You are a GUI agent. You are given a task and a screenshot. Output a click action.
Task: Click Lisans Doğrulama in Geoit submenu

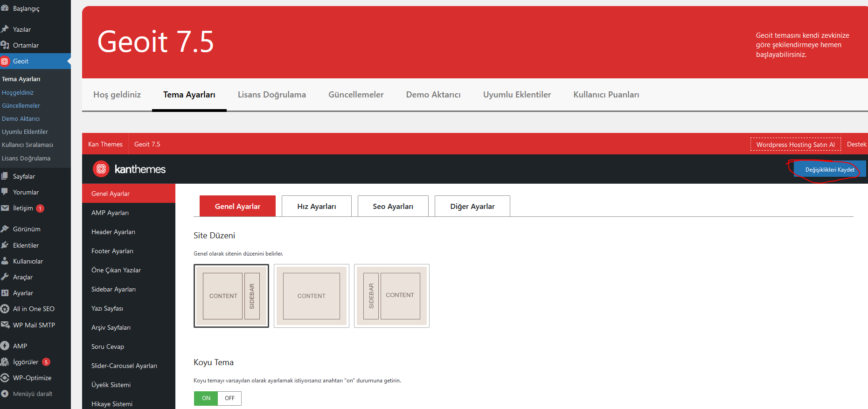click(26, 158)
